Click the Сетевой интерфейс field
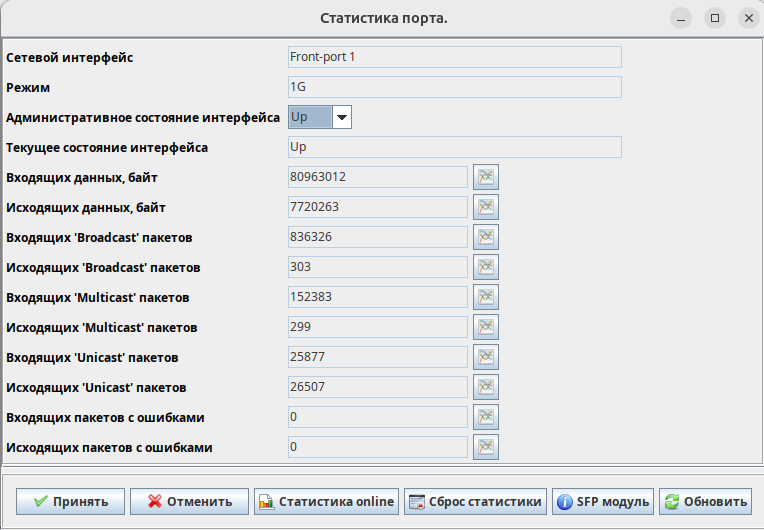Image resolution: width=764 pixels, height=530 pixels. [454, 57]
